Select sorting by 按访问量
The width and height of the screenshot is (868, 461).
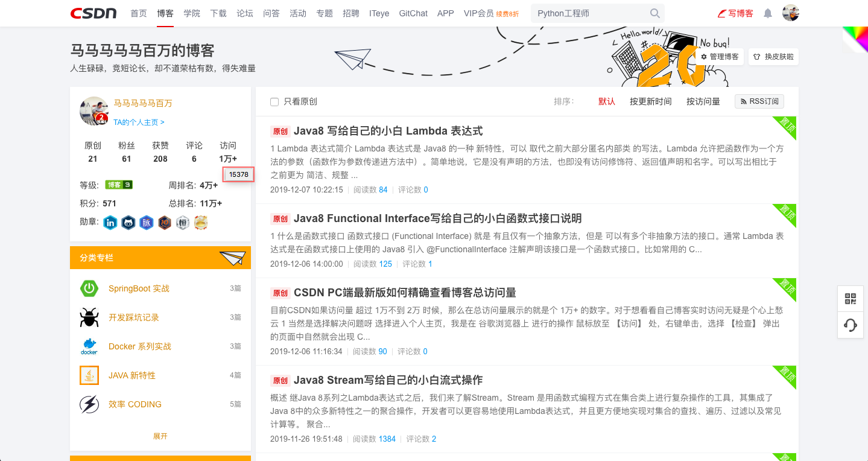click(x=703, y=101)
